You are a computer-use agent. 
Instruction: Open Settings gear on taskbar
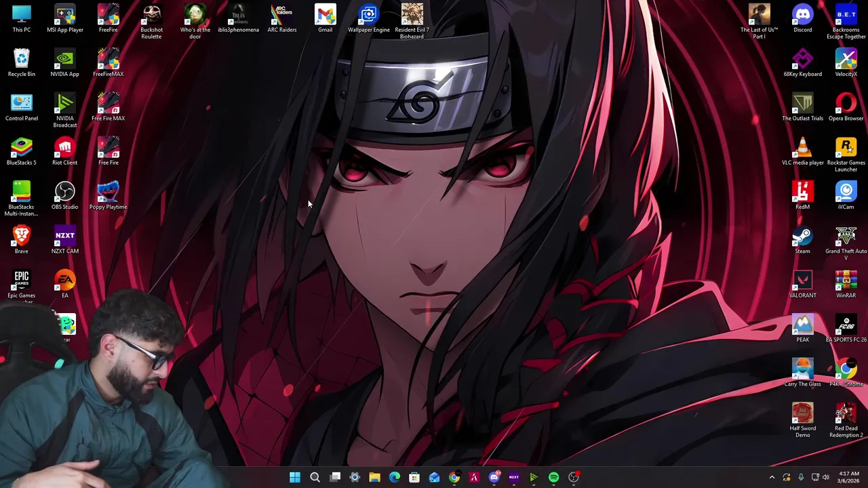click(x=355, y=477)
